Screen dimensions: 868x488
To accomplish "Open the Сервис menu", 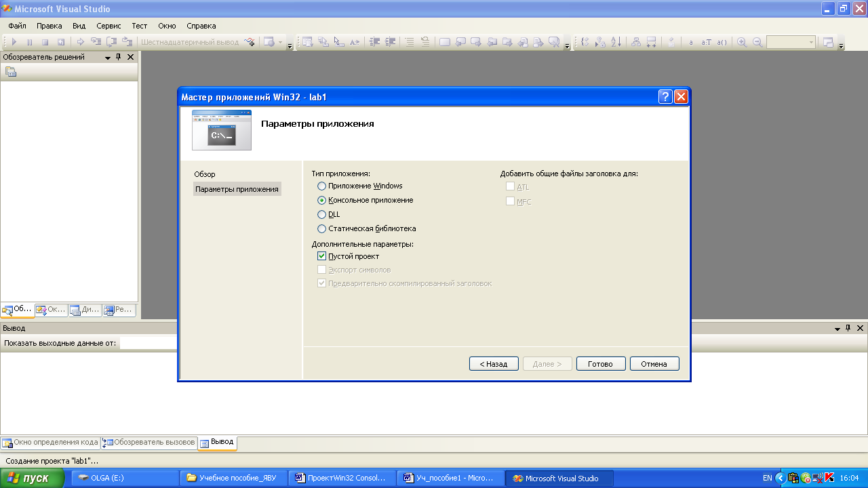I will (x=108, y=26).
